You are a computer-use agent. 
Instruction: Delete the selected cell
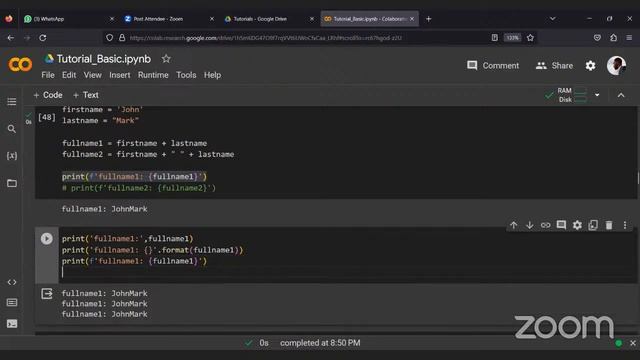(x=609, y=225)
